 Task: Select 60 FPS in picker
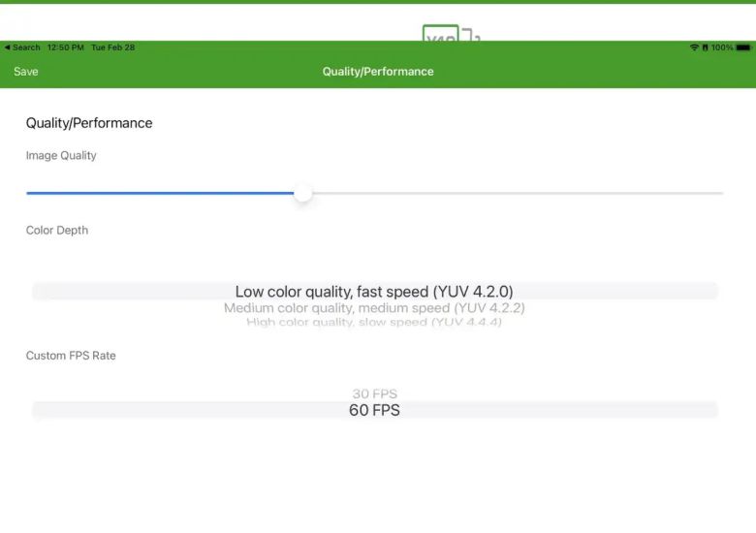[374, 410]
